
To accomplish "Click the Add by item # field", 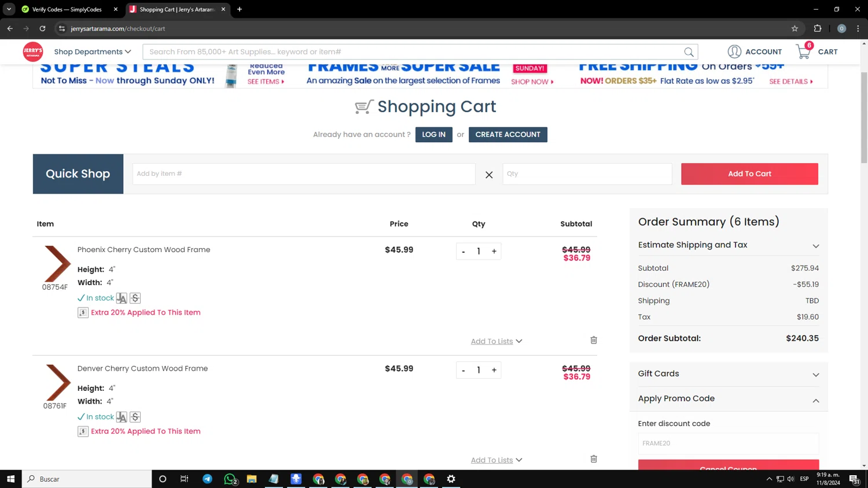I will pos(304,174).
